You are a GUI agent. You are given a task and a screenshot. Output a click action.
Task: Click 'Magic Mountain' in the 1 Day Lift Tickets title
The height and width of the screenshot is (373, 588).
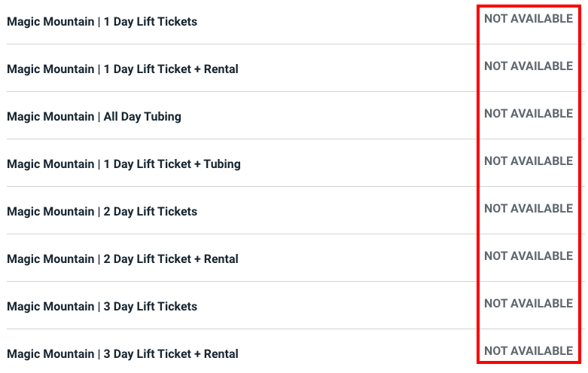tap(50, 22)
